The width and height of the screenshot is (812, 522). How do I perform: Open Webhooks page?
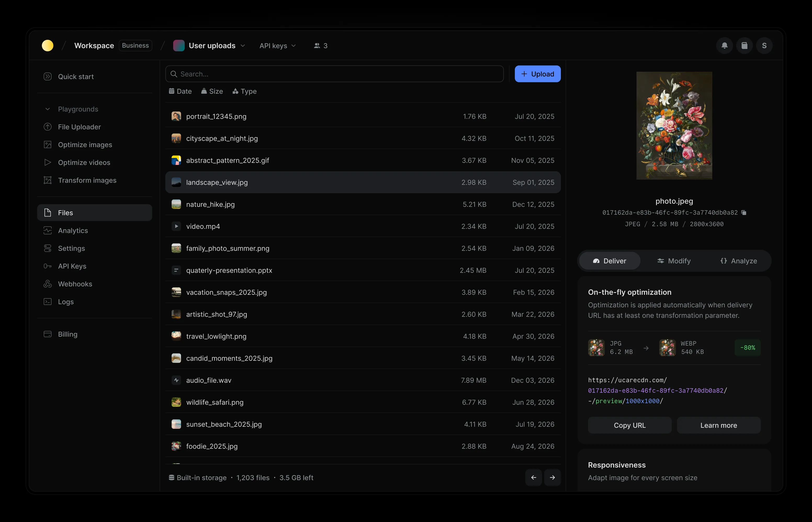(x=94, y=284)
